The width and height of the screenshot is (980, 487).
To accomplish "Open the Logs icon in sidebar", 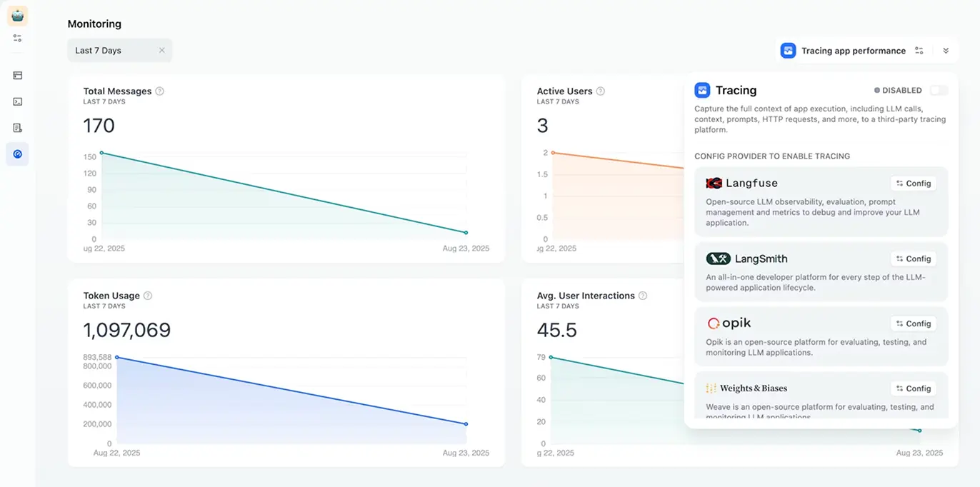I will point(17,128).
